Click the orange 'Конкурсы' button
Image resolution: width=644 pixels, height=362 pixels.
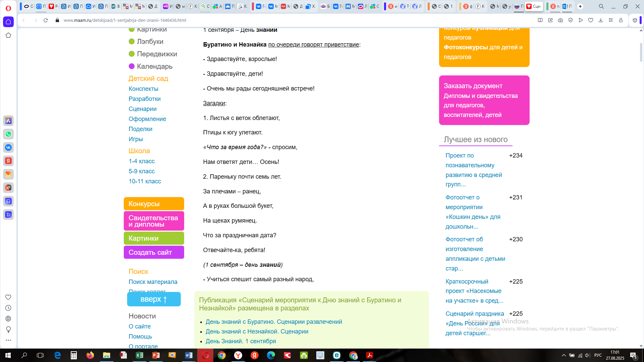coord(154,204)
